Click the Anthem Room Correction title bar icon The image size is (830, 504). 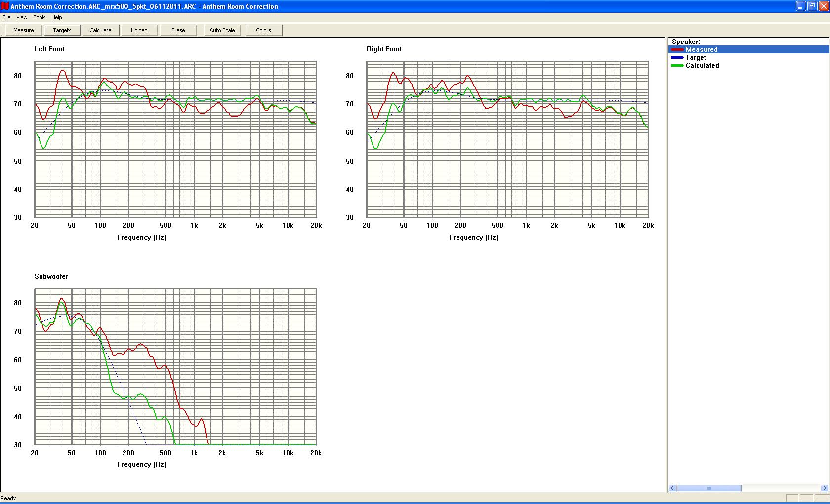[5, 6]
